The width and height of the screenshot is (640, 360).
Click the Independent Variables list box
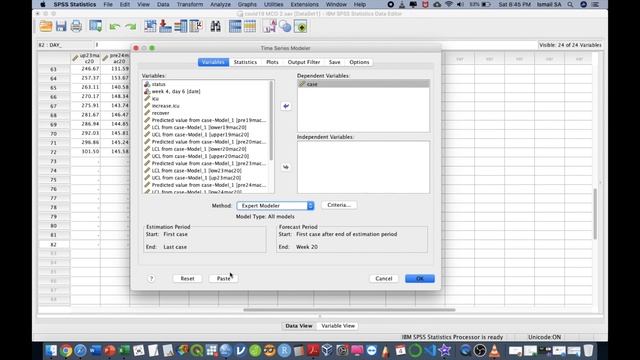click(x=363, y=167)
